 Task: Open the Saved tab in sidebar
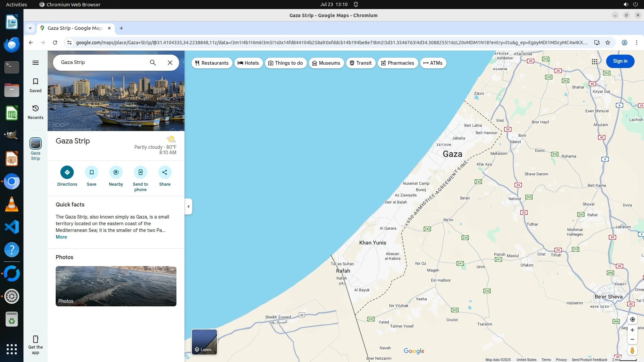36,85
